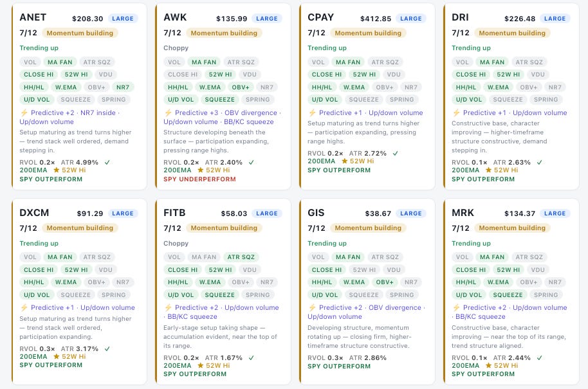Screen dimensions: 588x389
Task: Toggle the NR7 chip on ANET card
Action: pyautogui.click(x=123, y=87)
